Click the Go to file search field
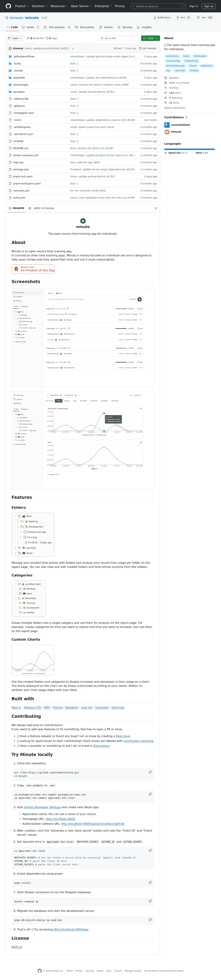 click(x=118, y=38)
